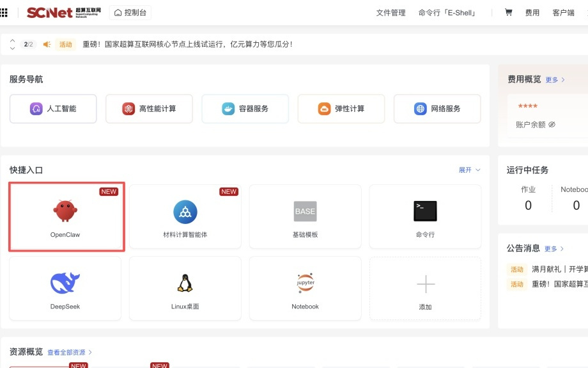
Task: Open the 控制台 console button
Action: (x=130, y=13)
